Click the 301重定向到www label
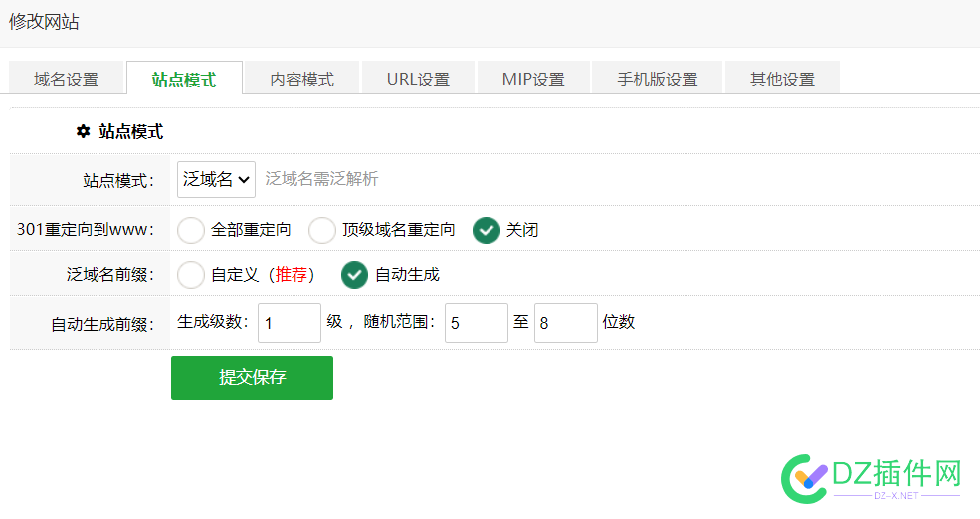Image resolution: width=980 pixels, height=519 pixels. [x=86, y=230]
